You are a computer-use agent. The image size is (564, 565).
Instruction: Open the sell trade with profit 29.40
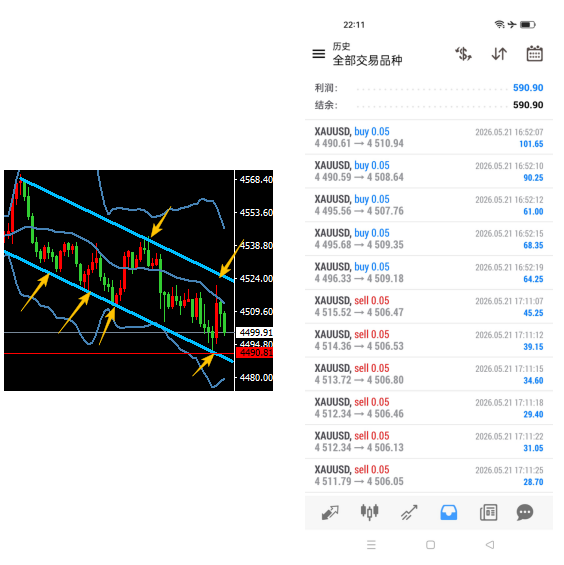pos(429,408)
